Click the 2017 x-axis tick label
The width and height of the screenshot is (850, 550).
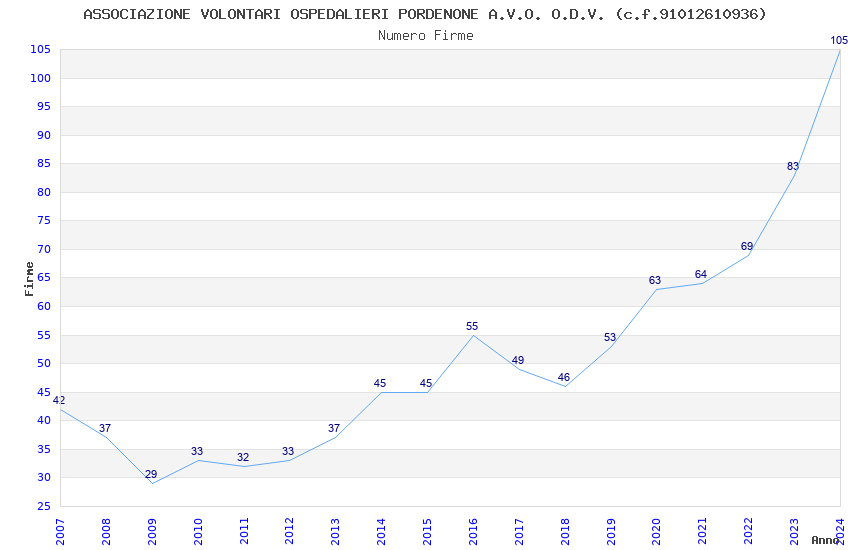[519, 532]
